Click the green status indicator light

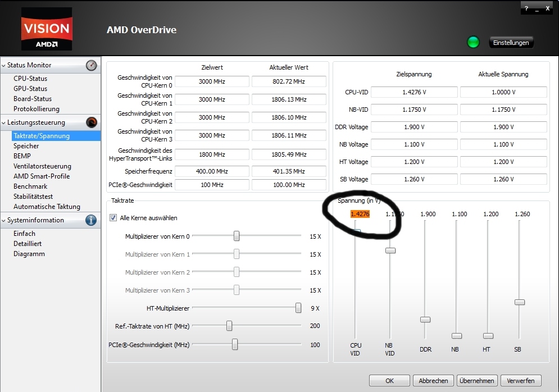pos(473,42)
